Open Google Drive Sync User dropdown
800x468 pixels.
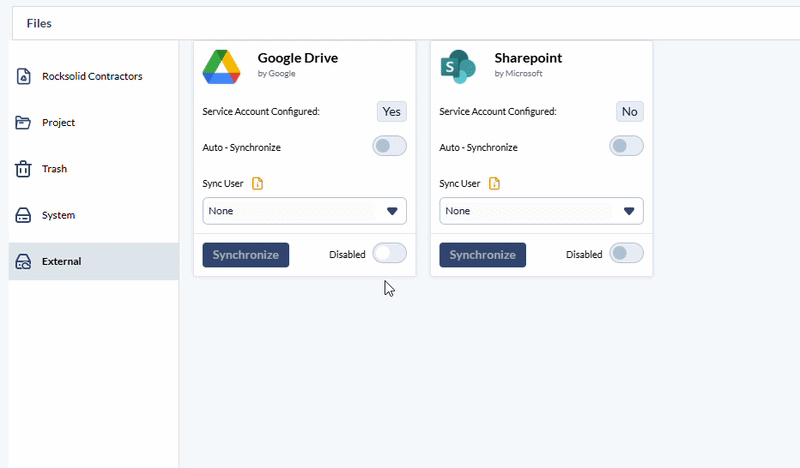(304, 211)
